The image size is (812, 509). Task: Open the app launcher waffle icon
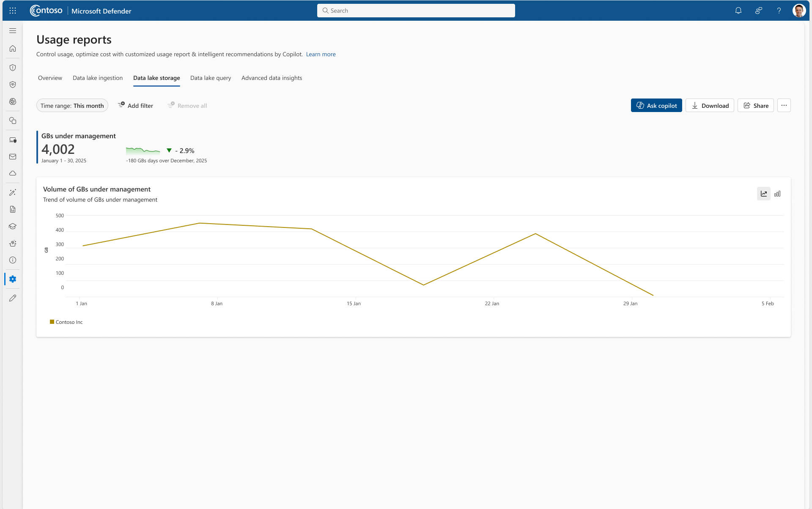(x=13, y=11)
